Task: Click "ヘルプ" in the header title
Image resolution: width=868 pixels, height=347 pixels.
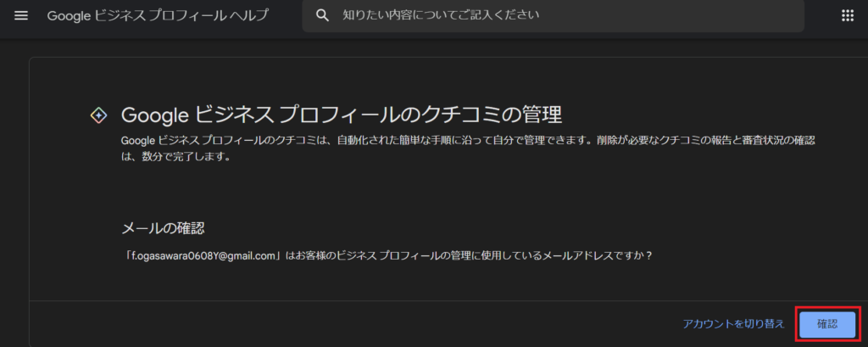Action: tap(249, 16)
